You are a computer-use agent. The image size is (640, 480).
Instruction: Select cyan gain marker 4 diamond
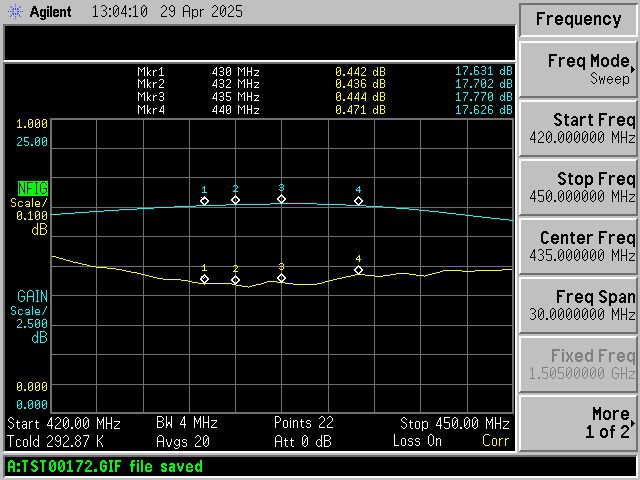click(x=358, y=201)
